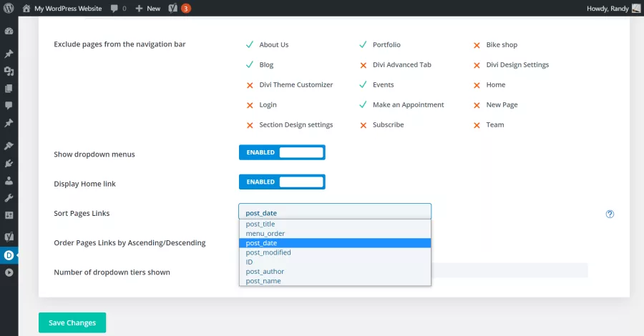Image resolution: width=644 pixels, height=336 pixels.
Task: Open Settings sliders icon in sidebar
Action: (x=9, y=215)
